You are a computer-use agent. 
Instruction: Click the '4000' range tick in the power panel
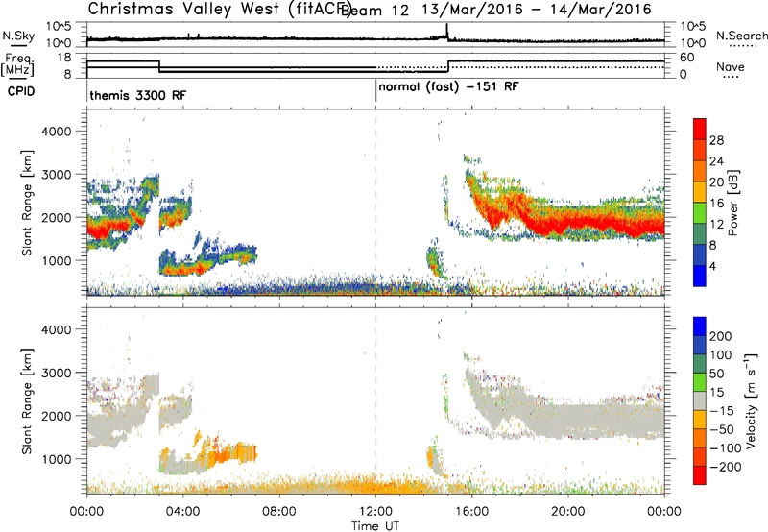(x=56, y=132)
